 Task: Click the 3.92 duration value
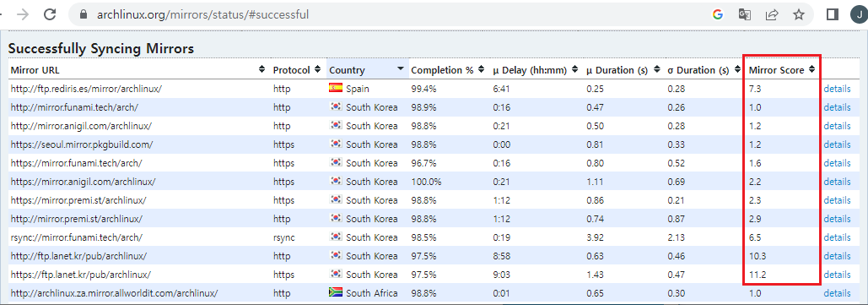coord(595,237)
